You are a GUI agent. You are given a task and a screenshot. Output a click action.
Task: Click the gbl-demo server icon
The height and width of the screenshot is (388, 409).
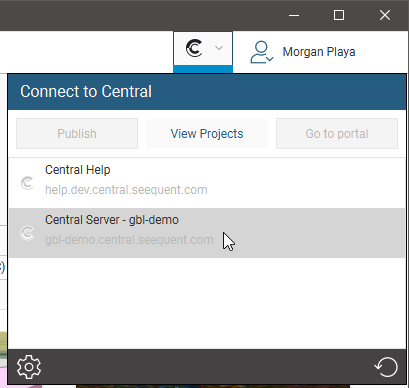[27, 233]
